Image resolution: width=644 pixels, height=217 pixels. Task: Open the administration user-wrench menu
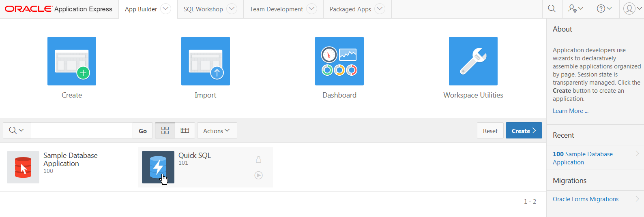click(575, 9)
